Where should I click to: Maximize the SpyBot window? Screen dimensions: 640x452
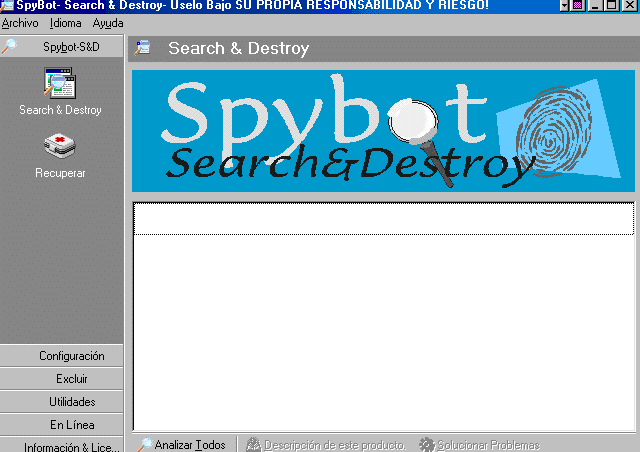[x=612, y=5]
